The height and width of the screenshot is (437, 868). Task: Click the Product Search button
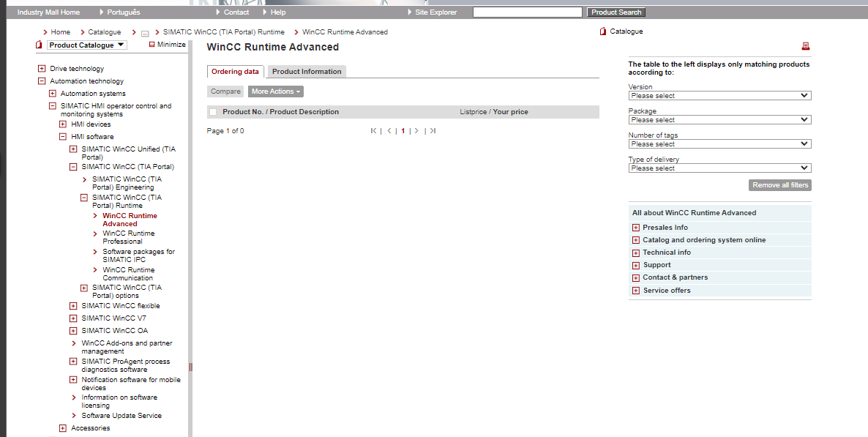tap(616, 12)
